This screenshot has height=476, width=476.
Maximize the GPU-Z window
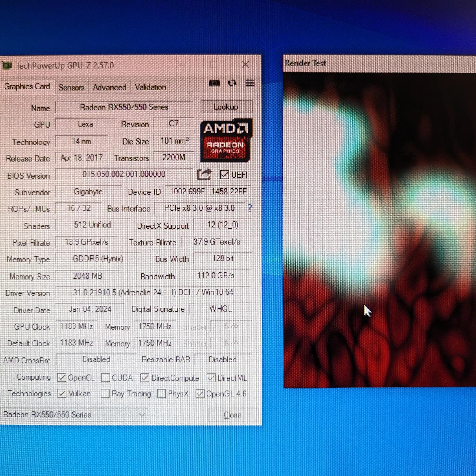(x=214, y=65)
